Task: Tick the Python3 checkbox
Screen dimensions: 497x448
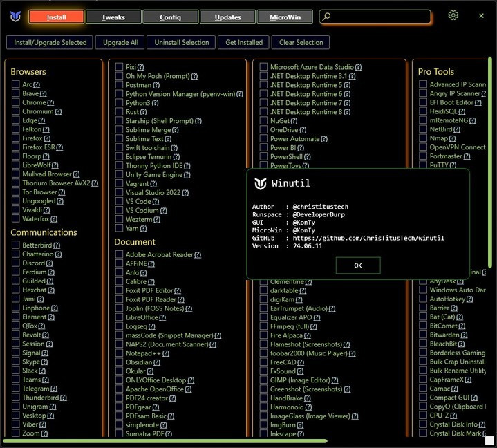Action: click(x=119, y=103)
